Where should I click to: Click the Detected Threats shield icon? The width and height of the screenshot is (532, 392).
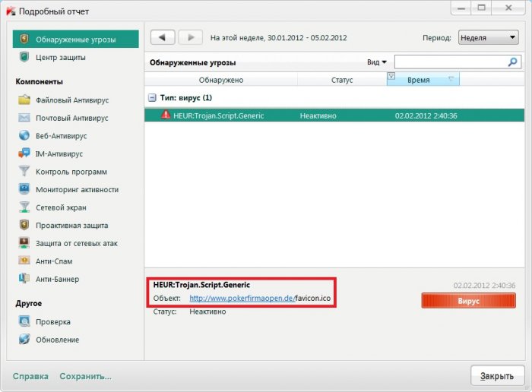(x=24, y=39)
